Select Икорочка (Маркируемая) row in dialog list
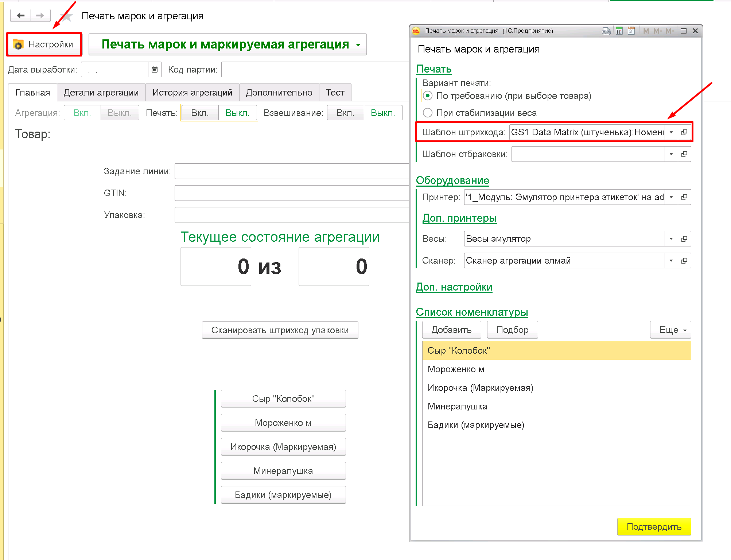Viewport: 731px width, 560px height. [x=556, y=388]
